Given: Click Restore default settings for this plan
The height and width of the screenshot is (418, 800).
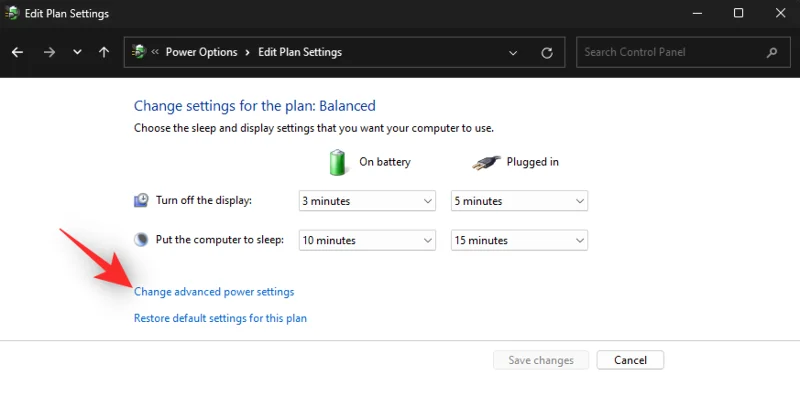Looking at the screenshot, I should 220,318.
